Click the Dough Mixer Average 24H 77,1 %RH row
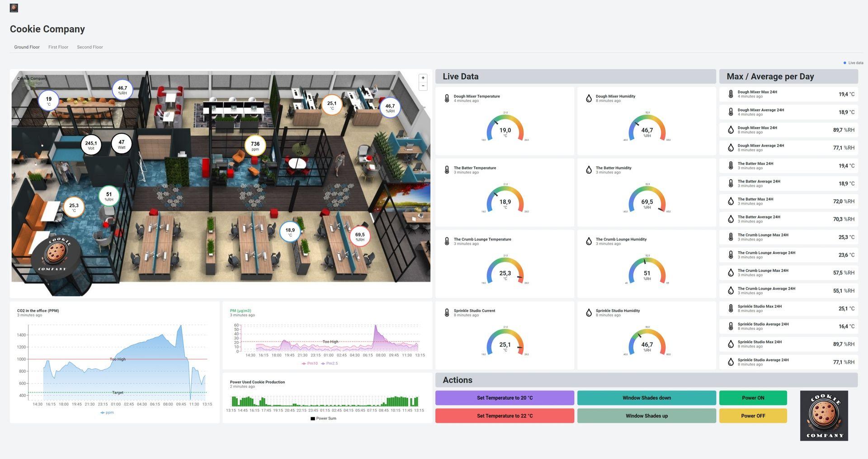Image resolution: width=868 pixels, height=459 pixels. (788, 148)
